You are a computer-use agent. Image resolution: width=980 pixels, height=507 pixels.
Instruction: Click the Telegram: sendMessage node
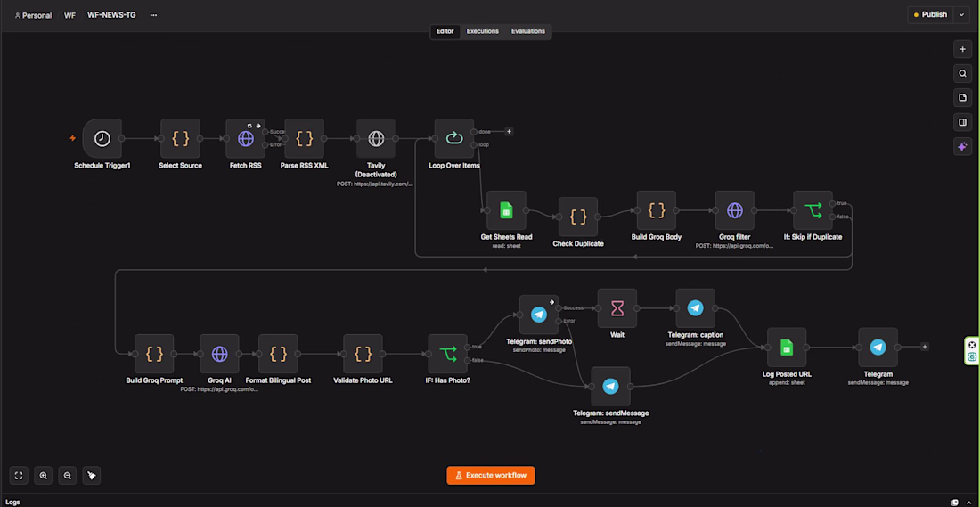tap(610, 387)
